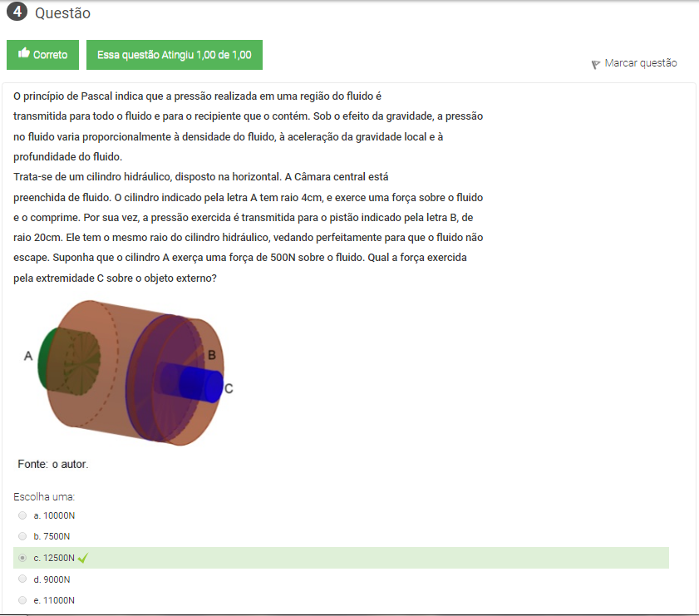Click the flag icon beside Marcar questão
Screen dimensions: 699x616
[596, 65]
